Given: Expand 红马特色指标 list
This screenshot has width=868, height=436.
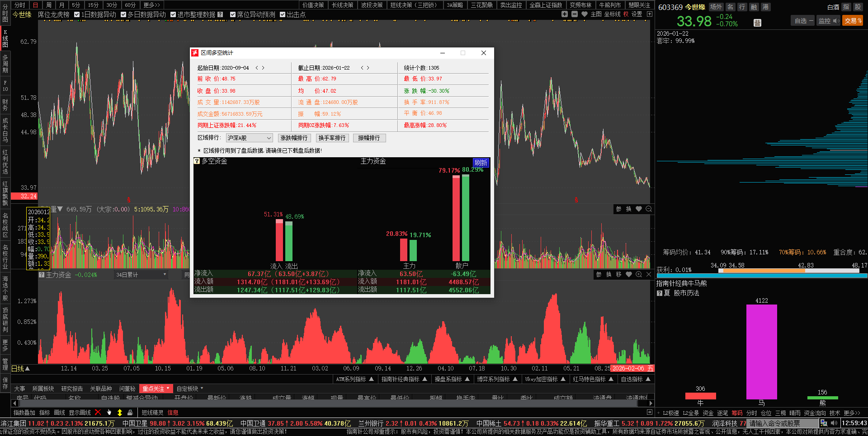Looking at the screenshot, I should tap(593, 380).
